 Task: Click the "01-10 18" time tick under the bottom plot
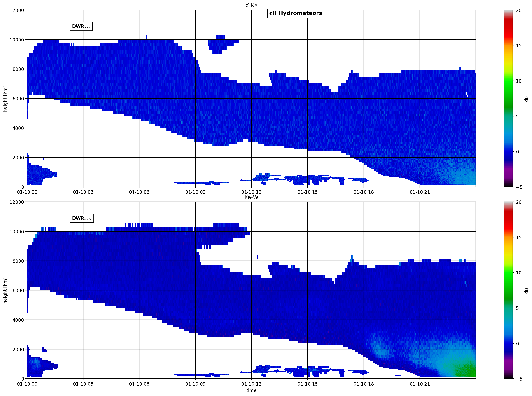click(x=364, y=384)
